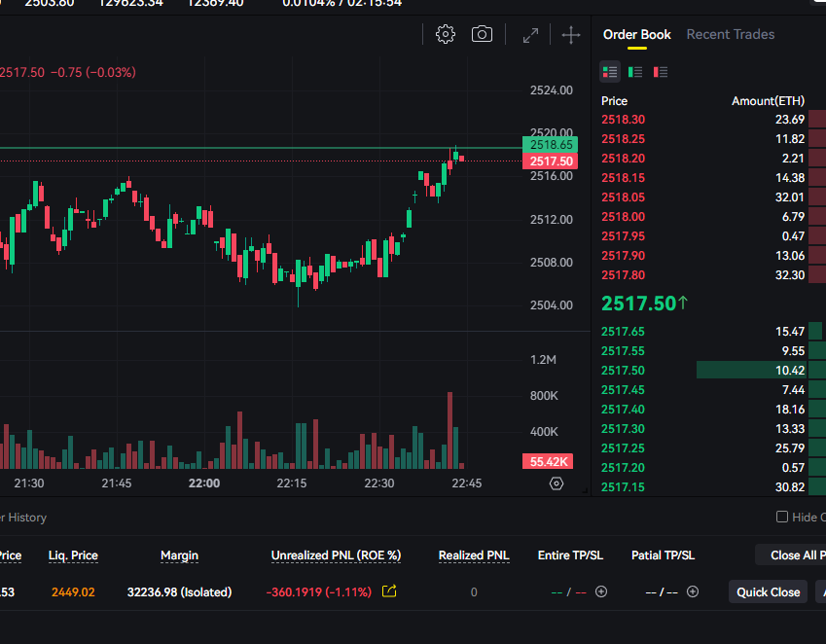This screenshot has width=826, height=644.
Task: Add Partial TP/SL with plus icon
Action: [x=693, y=591]
